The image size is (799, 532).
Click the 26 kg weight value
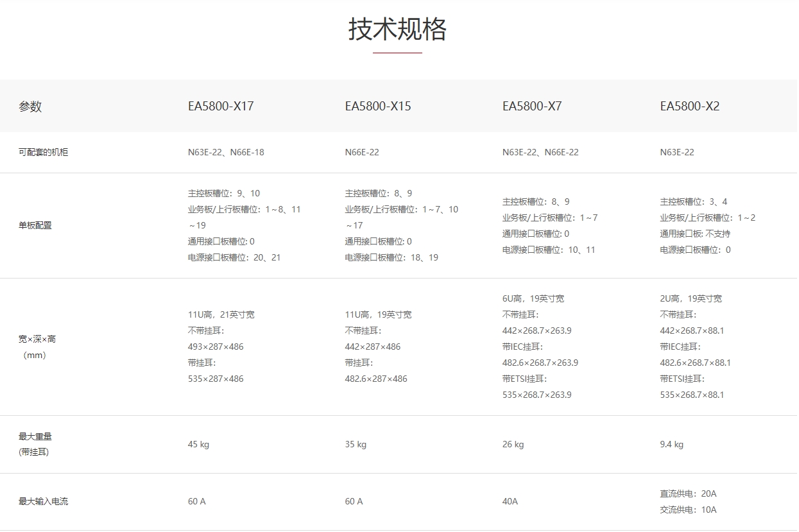[513, 445]
